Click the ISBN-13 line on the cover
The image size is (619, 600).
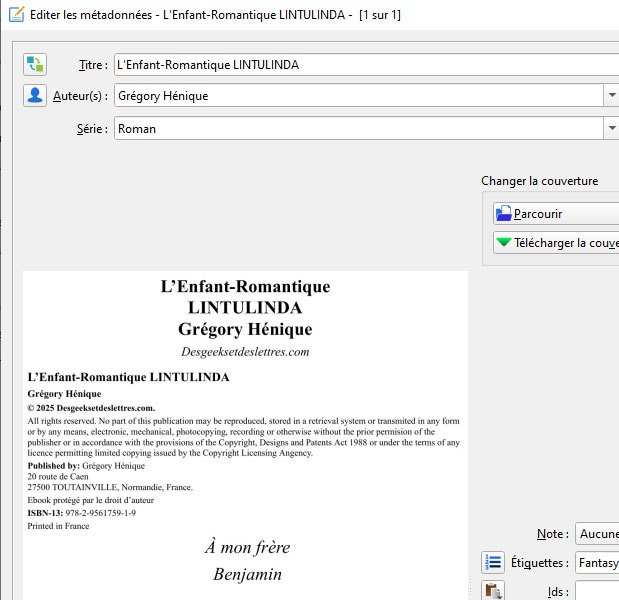click(x=82, y=513)
